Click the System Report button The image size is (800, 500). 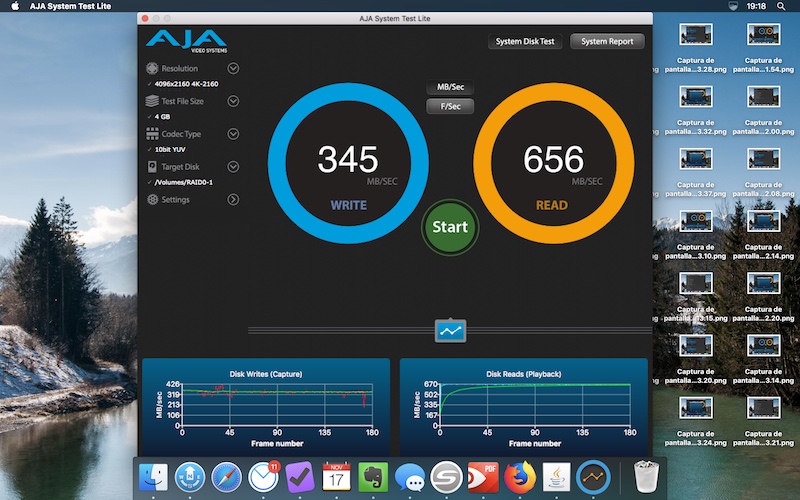[607, 41]
